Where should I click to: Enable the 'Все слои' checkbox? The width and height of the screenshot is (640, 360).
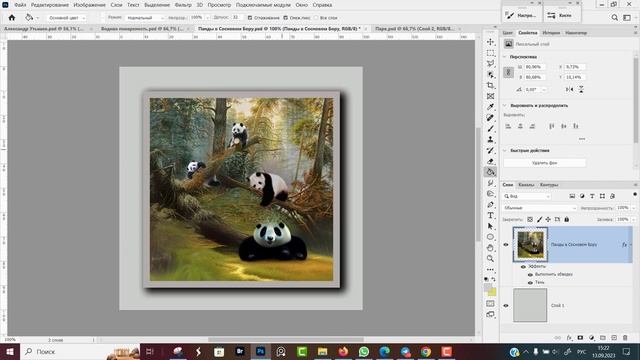click(x=316, y=18)
